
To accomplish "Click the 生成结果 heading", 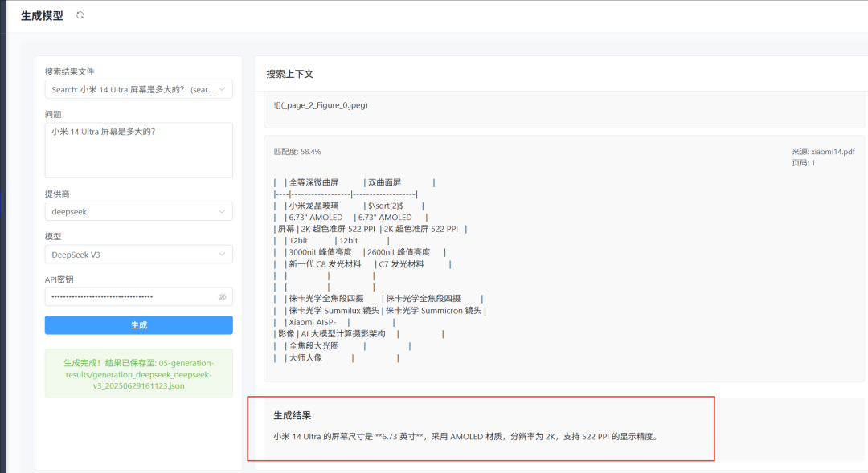I will (293, 415).
